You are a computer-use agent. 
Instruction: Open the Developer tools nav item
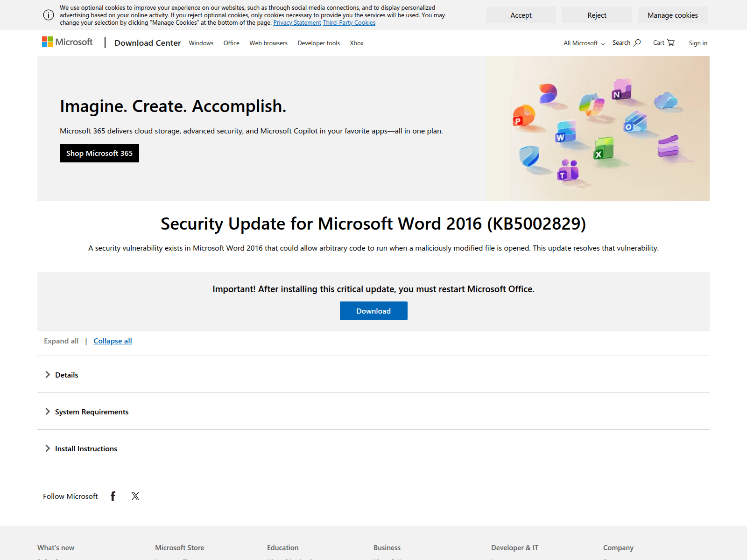319,43
